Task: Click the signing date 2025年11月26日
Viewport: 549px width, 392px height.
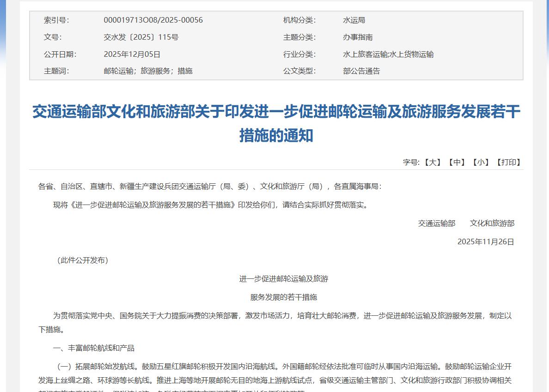Action: pyautogui.click(x=486, y=242)
